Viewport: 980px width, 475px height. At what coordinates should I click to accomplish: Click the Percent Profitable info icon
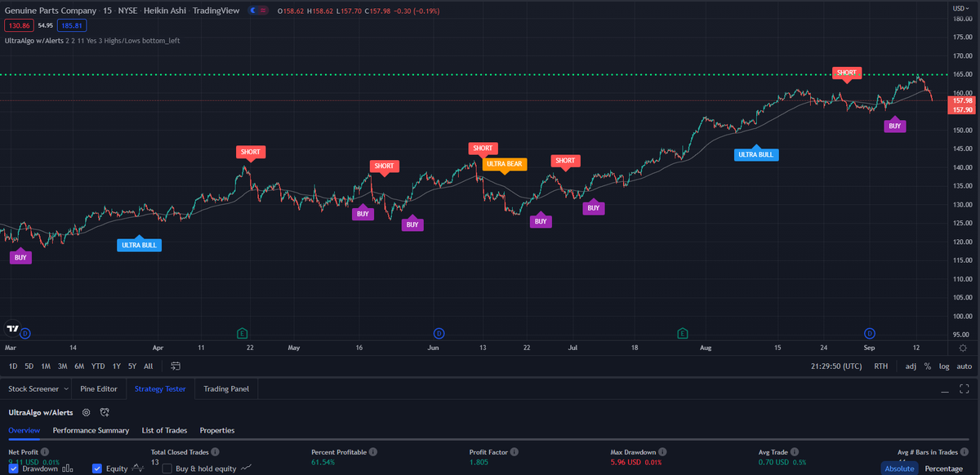pos(373,451)
